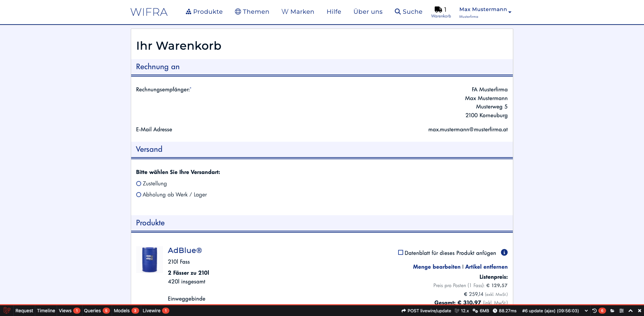Choose Abholung ab Werk / Lager
Screen dimensions: 644x316
pos(139,195)
